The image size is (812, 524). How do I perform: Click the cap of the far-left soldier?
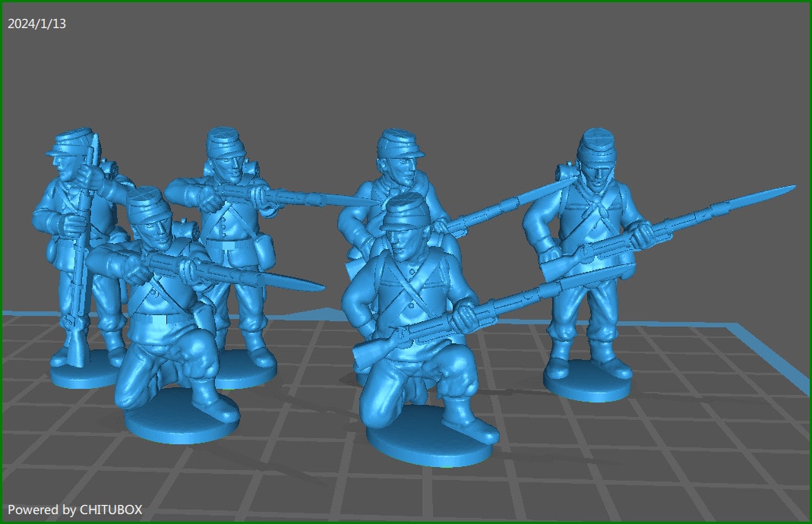(x=68, y=140)
